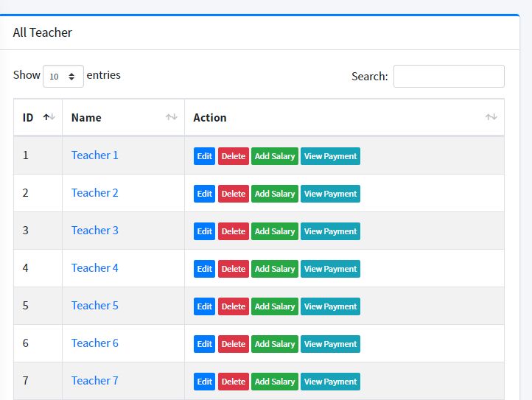This screenshot has width=532, height=400.
Task: Open Teacher 7 profile link
Action: (x=94, y=381)
